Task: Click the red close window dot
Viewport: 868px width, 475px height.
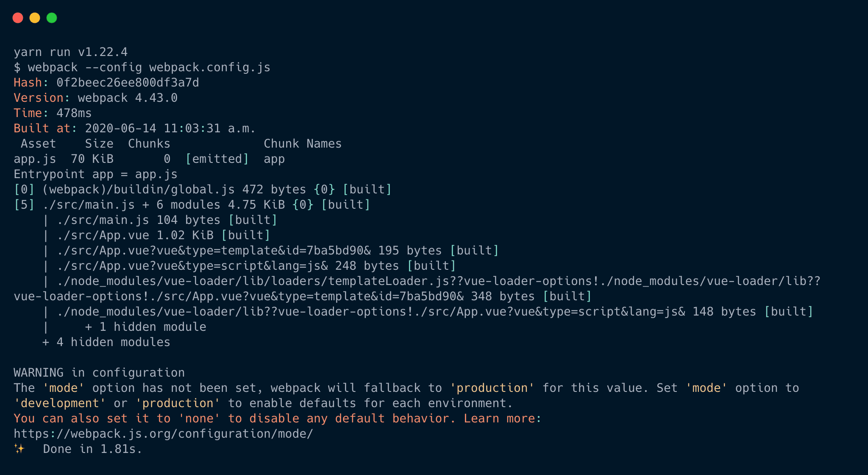Action: click(x=18, y=18)
